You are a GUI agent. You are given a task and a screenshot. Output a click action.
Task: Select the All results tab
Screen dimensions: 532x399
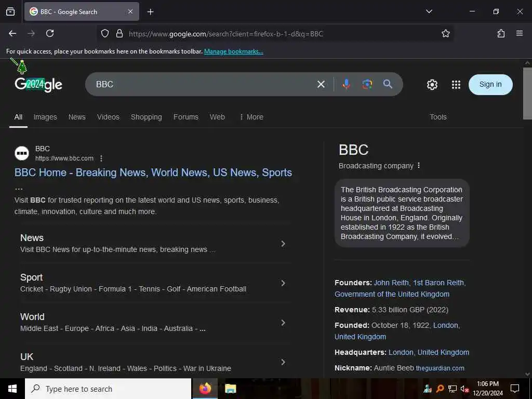tap(18, 117)
